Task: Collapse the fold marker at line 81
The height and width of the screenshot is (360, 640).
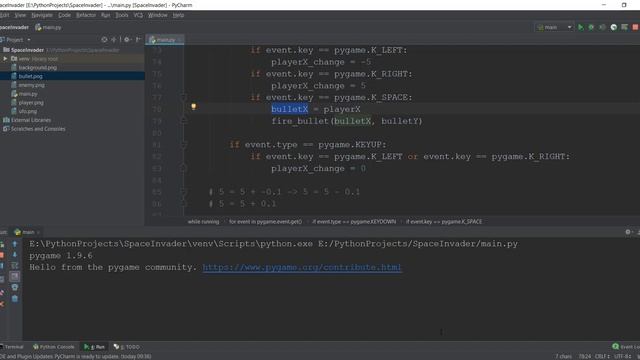Action: point(184,144)
